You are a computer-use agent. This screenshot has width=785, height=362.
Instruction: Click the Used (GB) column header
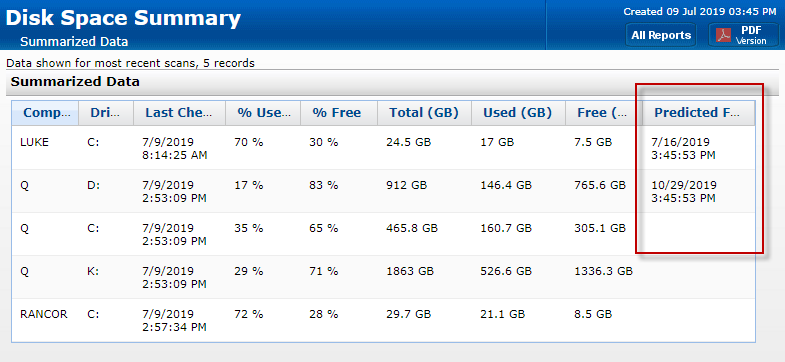point(518,113)
